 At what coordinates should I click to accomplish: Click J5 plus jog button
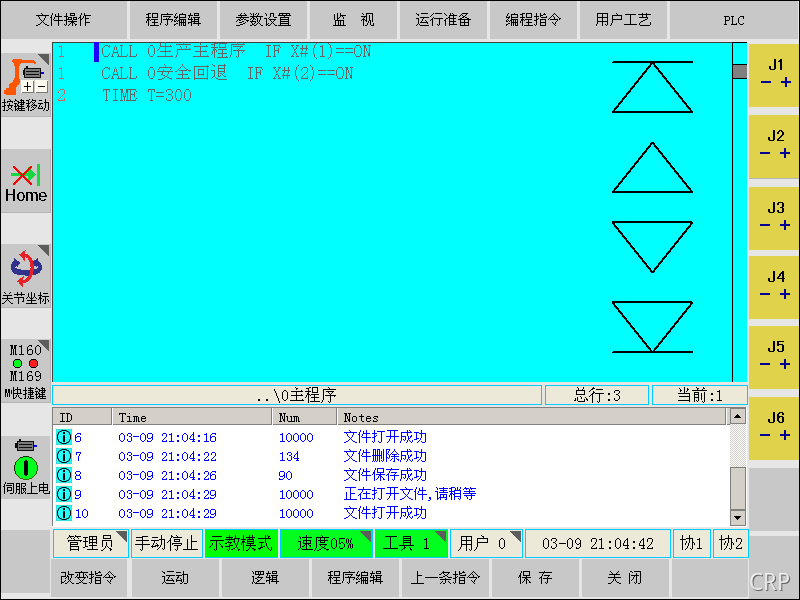(x=785, y=364)
